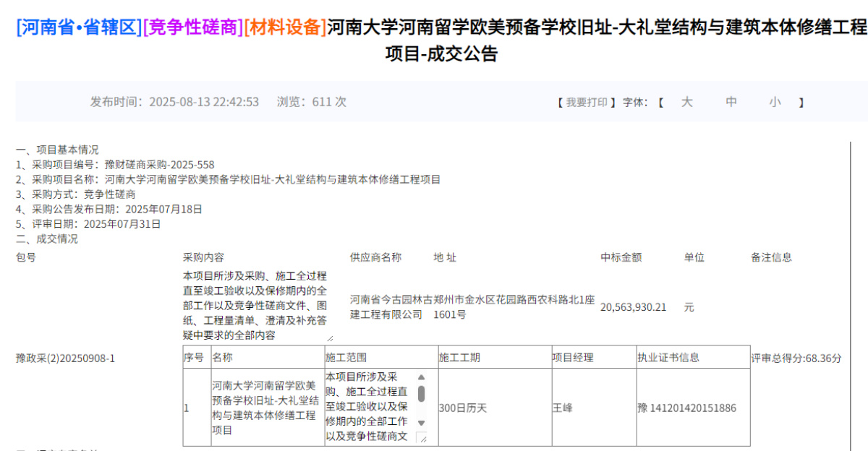Set font size to 小
868x451 pixels.
(775, 103)
